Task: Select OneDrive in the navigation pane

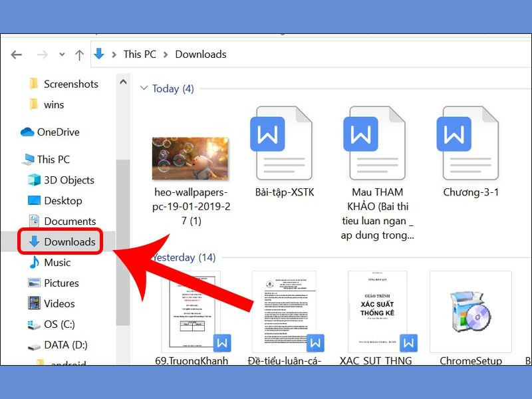Action: pyautogui.click(x=50, y=132)
